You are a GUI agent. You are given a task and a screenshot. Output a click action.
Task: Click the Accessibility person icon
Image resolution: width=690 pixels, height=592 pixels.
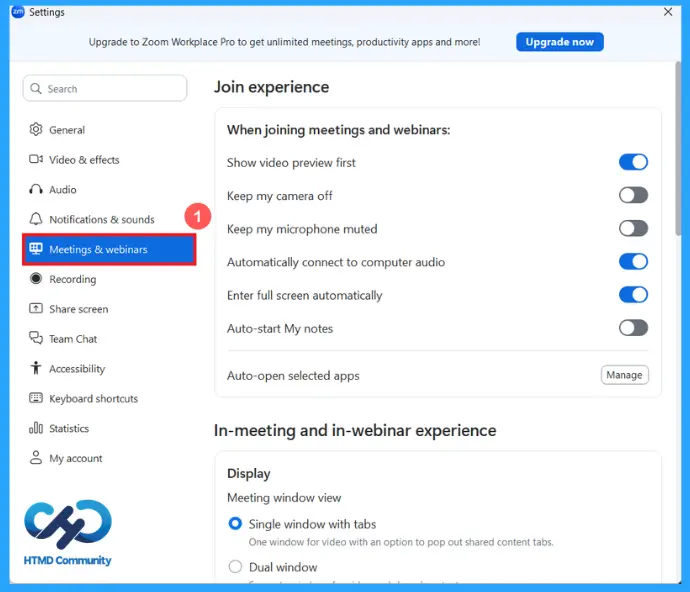coord(36,368)
